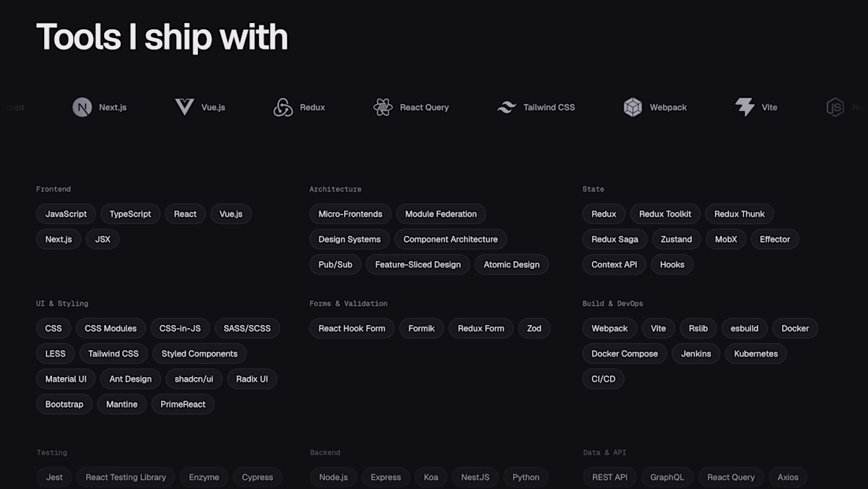This screenshot has height=489, width=868.
Task: Select the Redux Thunk tag
Action: tap(739, 214)
